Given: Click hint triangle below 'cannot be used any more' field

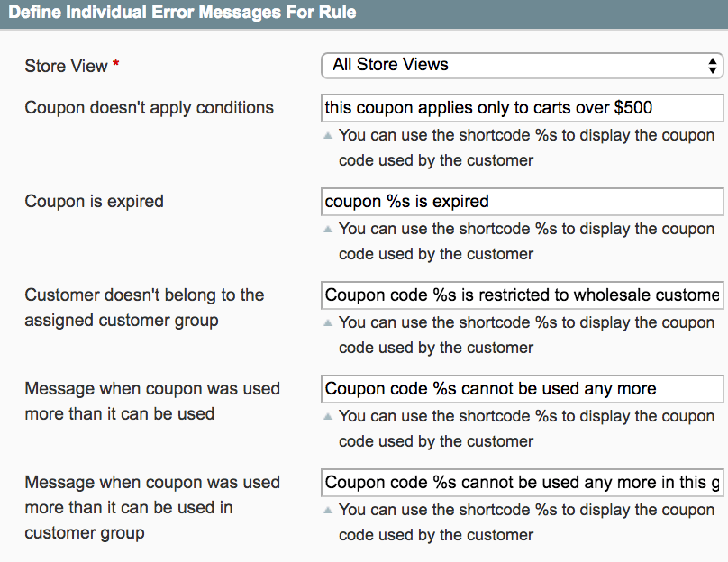Looking at the screenshot, I should (328, 417).
